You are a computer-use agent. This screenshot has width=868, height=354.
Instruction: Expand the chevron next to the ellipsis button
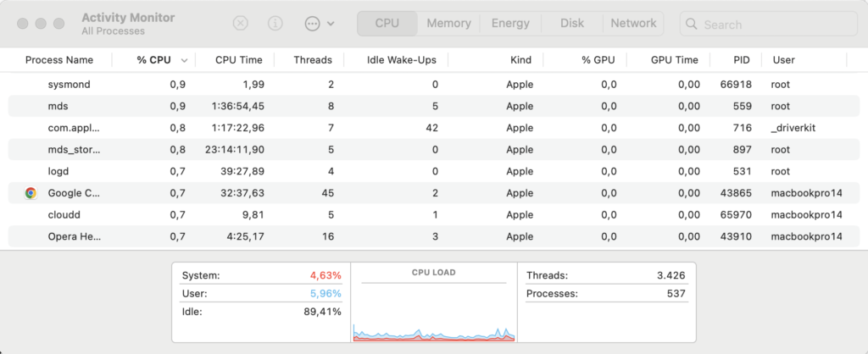coord(331,24)
